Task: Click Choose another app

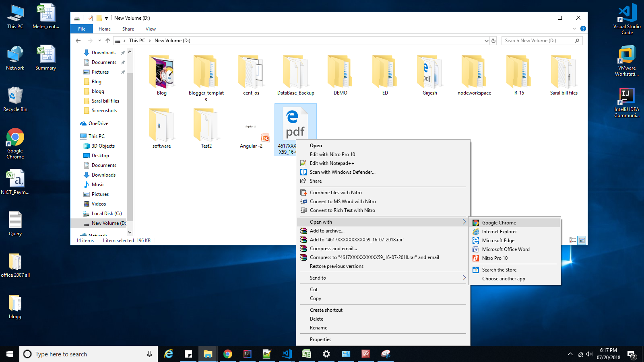Action: [515, 279]
